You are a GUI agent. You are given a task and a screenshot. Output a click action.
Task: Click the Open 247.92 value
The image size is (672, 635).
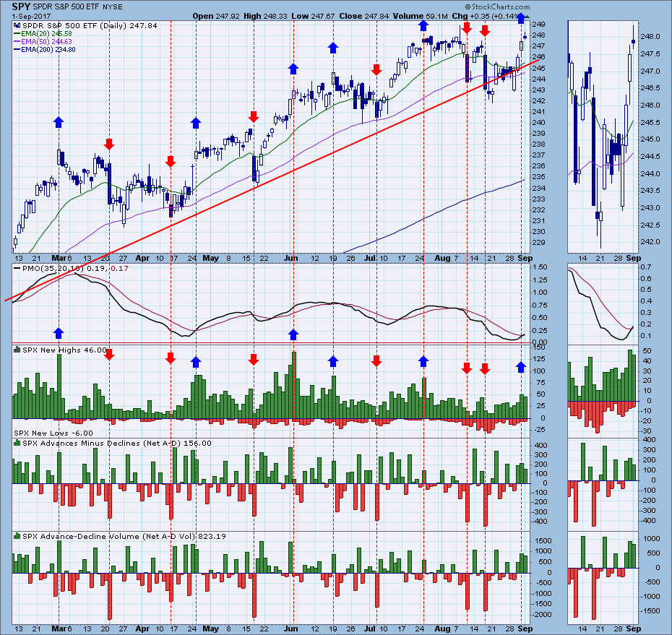[216, 17]
